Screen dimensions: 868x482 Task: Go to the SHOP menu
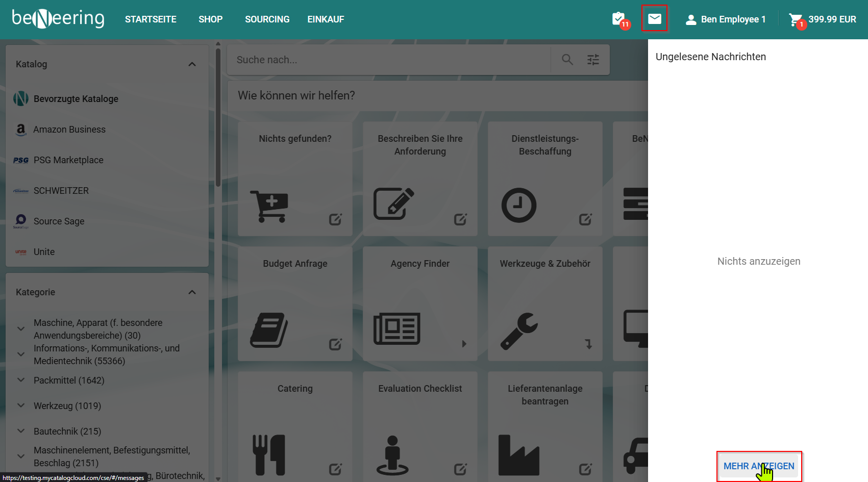click(210, 19)
